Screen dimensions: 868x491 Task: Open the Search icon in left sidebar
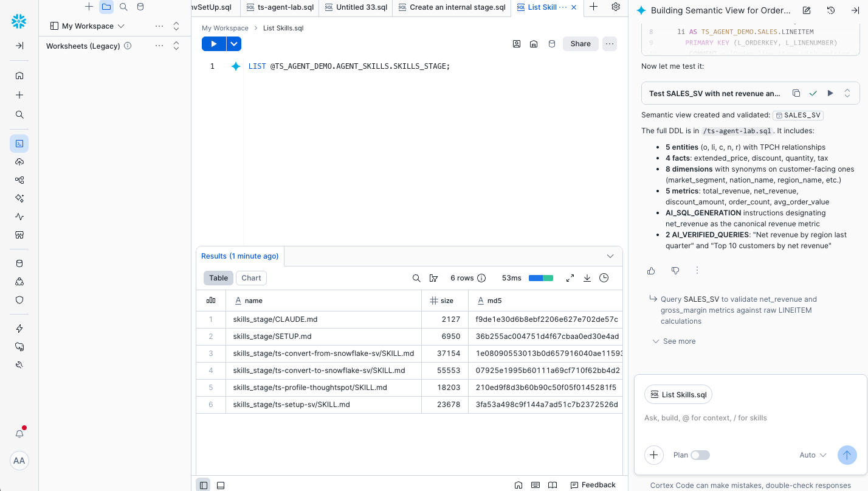[x=19, y=114]
